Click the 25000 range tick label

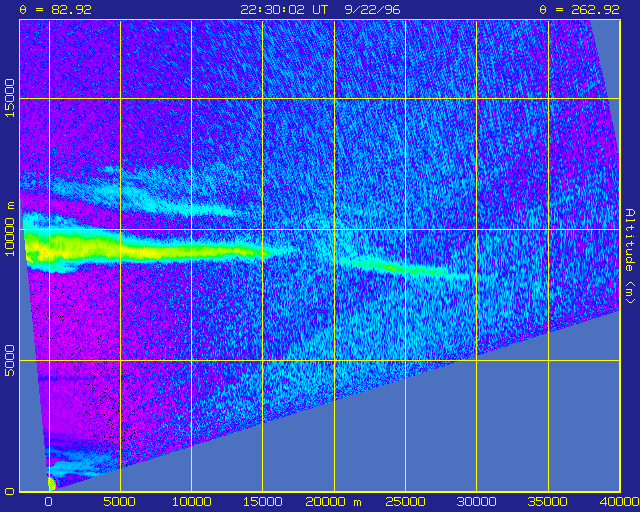tap(405, 502)
